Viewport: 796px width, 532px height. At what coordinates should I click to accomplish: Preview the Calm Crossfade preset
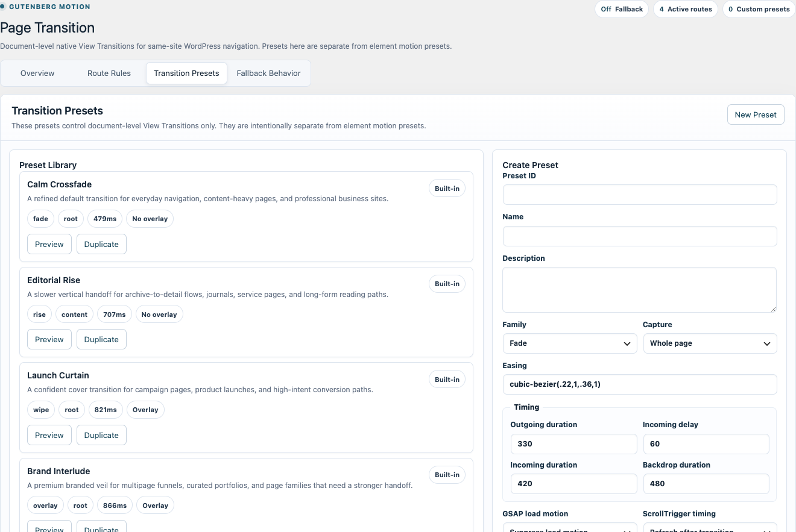[49, 244]
